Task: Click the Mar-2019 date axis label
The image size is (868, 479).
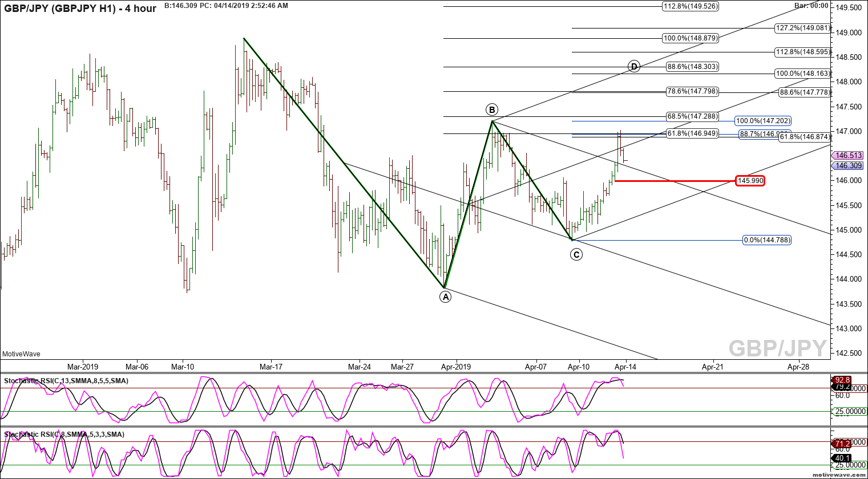Action: tap(83, 367)
